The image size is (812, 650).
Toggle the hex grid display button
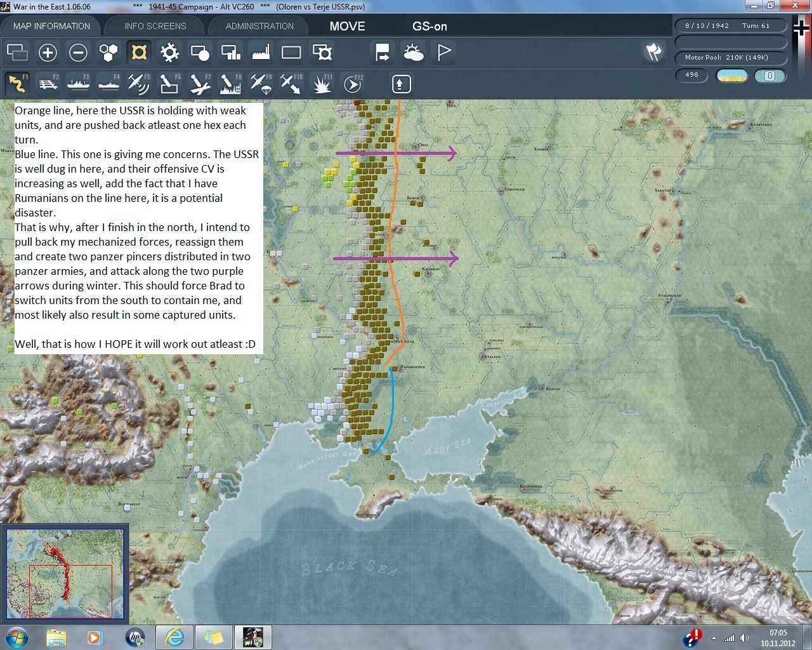(x=108, y=53)
